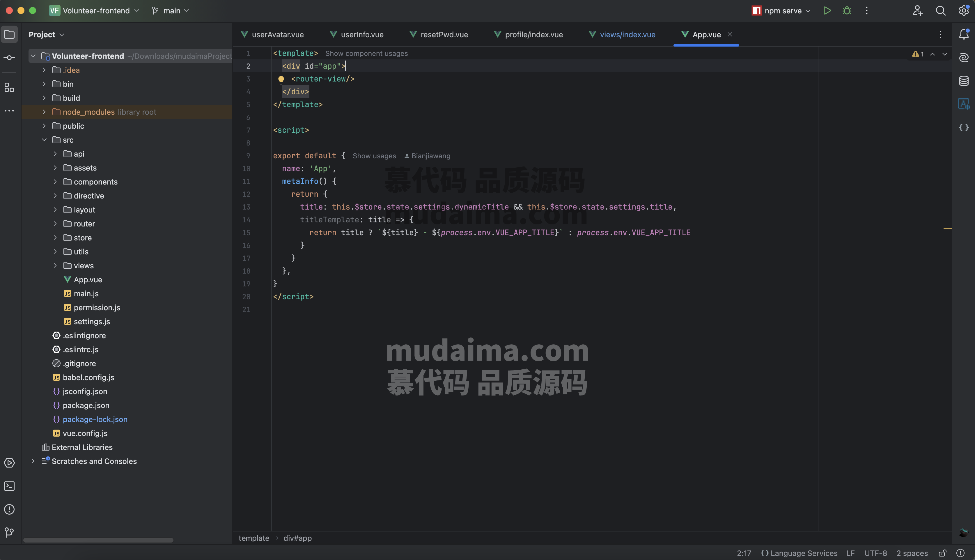
Task: Open the curly braces tool window
Action: coord(964,127)
